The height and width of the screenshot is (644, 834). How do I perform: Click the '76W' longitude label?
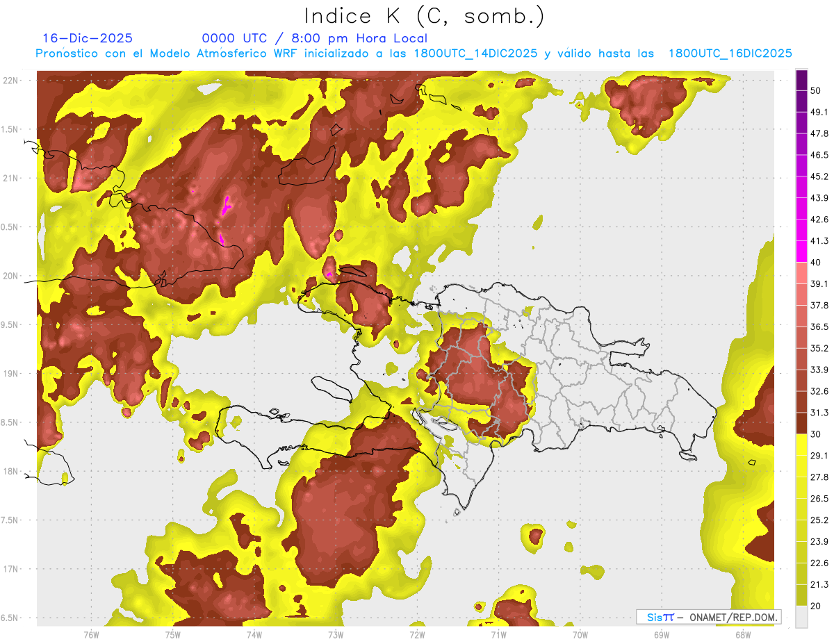[91, 634]
